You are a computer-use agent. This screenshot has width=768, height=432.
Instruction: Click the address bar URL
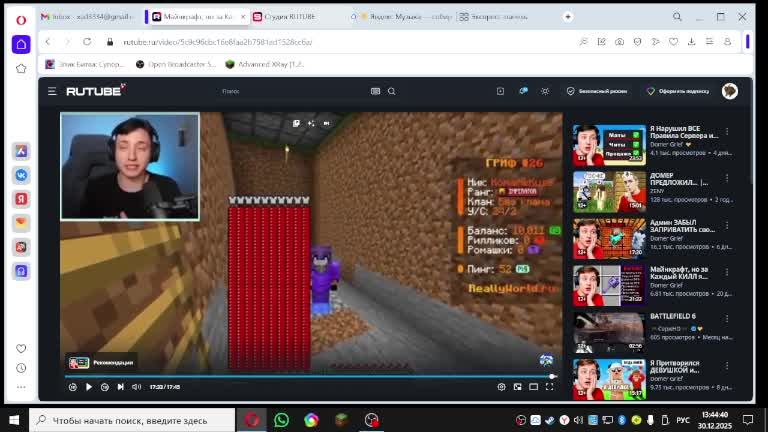click(217, 42)
